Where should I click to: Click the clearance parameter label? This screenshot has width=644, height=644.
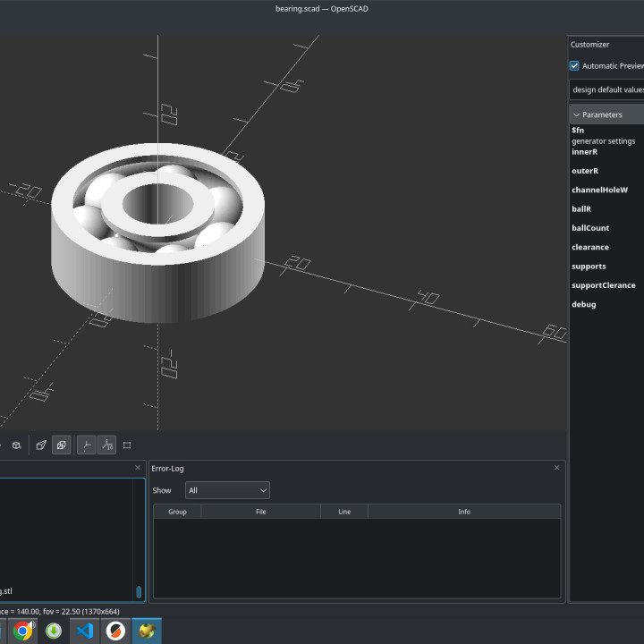(590, 247)
